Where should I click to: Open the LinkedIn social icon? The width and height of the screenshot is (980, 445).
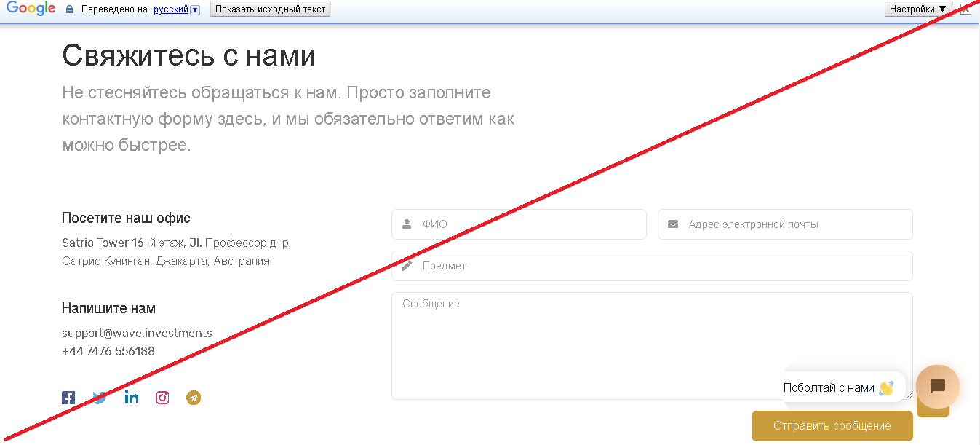(x=131, y=398)
